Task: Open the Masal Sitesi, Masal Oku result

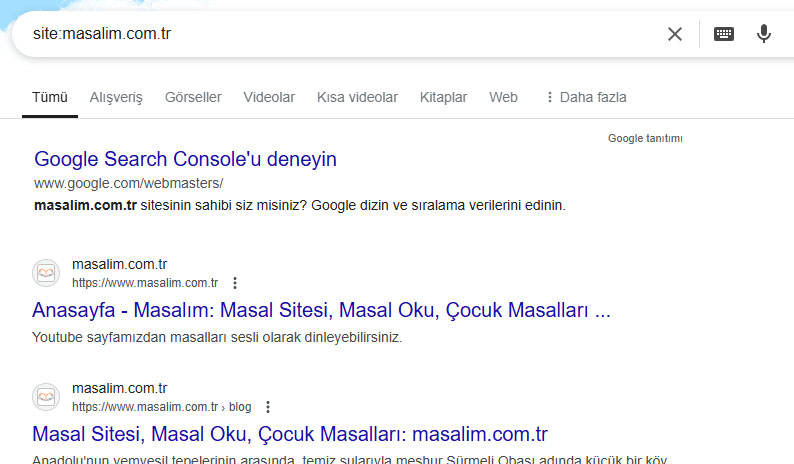Action: (290, 434)
